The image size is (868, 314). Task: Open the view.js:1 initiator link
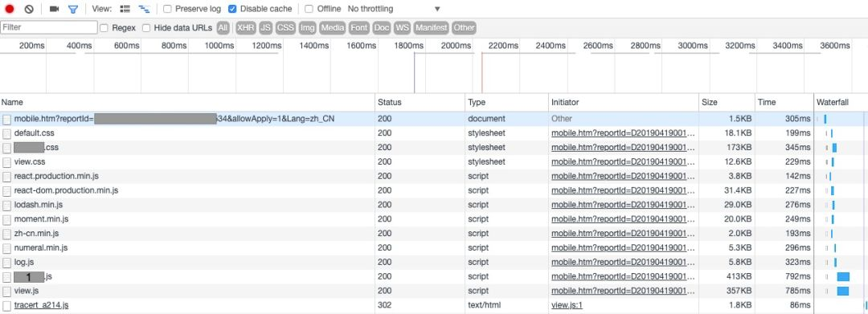567,305
